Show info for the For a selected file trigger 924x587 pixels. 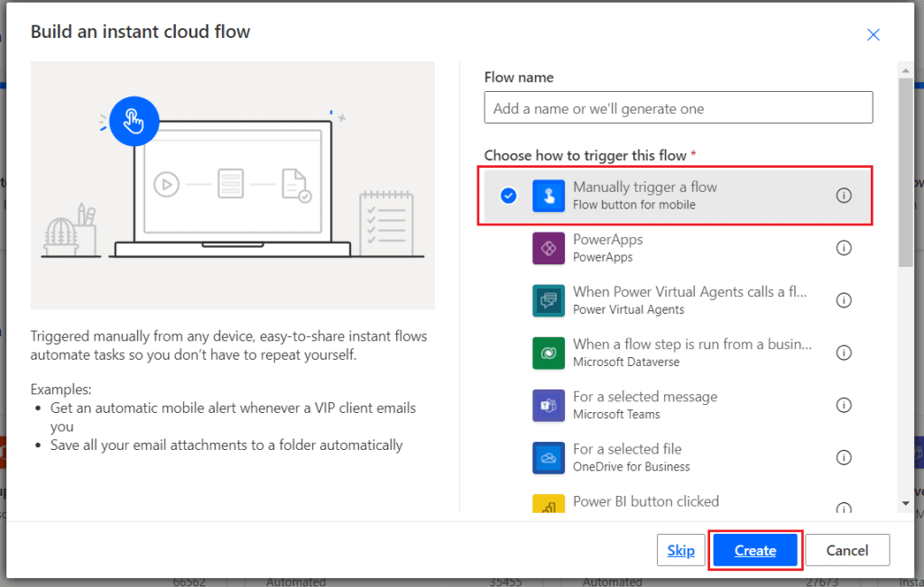[x=844, y=457]
